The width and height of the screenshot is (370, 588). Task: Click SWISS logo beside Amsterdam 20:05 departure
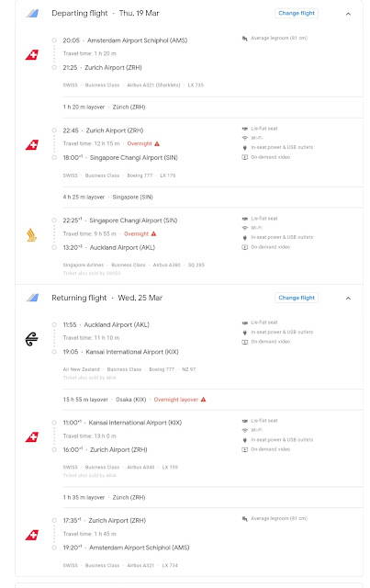[x=32, y=55]
